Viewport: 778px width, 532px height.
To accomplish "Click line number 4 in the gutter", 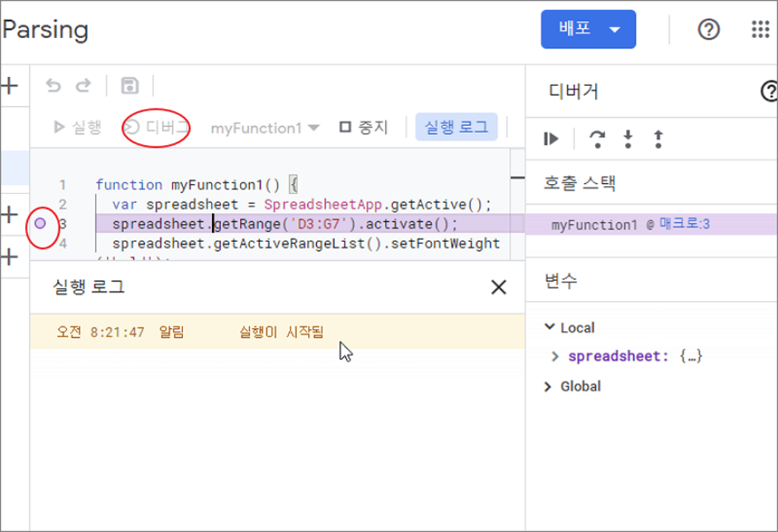I will 62,243.
